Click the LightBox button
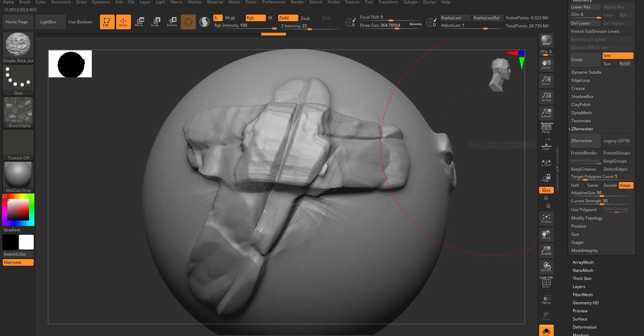644x336 pixels. 48,22
